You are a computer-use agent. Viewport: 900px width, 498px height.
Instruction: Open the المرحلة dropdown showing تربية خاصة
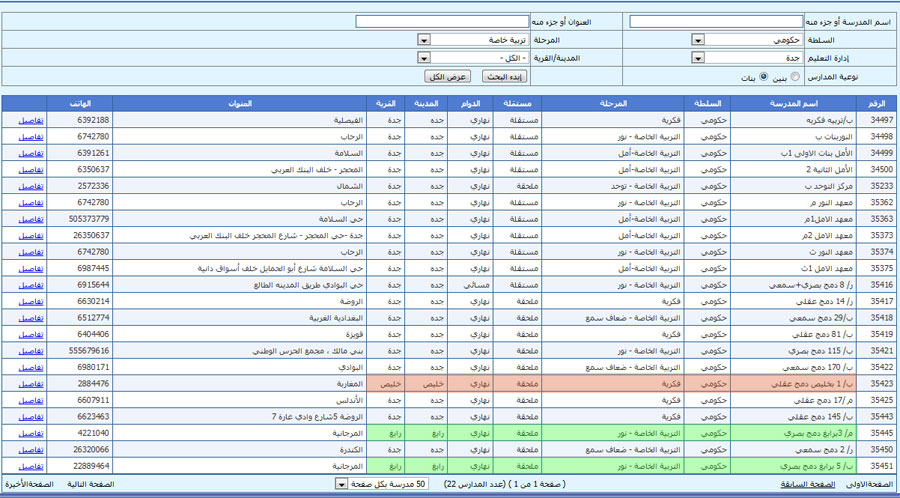coord(479,40)
